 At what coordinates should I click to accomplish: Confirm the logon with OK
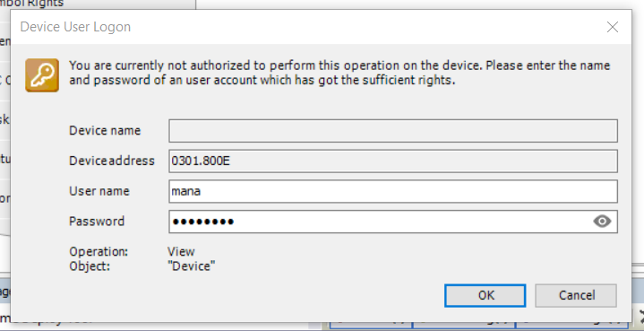(485, 295)
